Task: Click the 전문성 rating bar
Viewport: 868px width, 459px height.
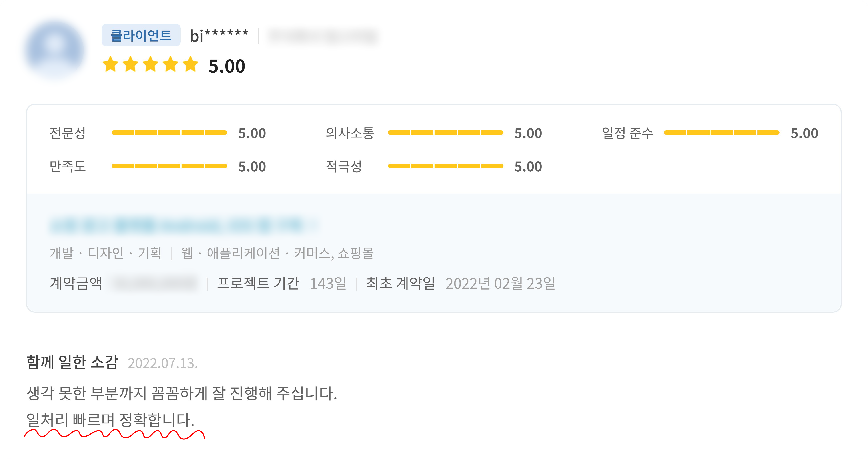Action: click(x=169, y=133)
